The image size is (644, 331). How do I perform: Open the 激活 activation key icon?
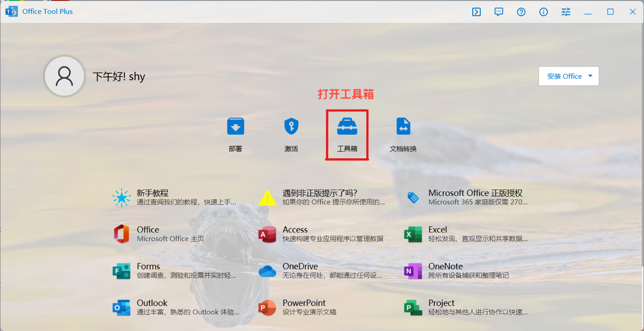click(x=291, y=134)
